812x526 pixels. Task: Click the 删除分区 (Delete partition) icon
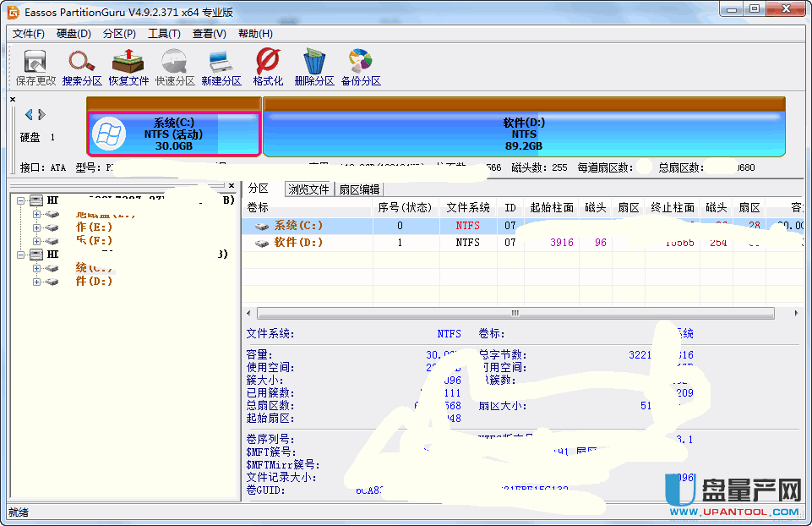(x=314, y=67)
